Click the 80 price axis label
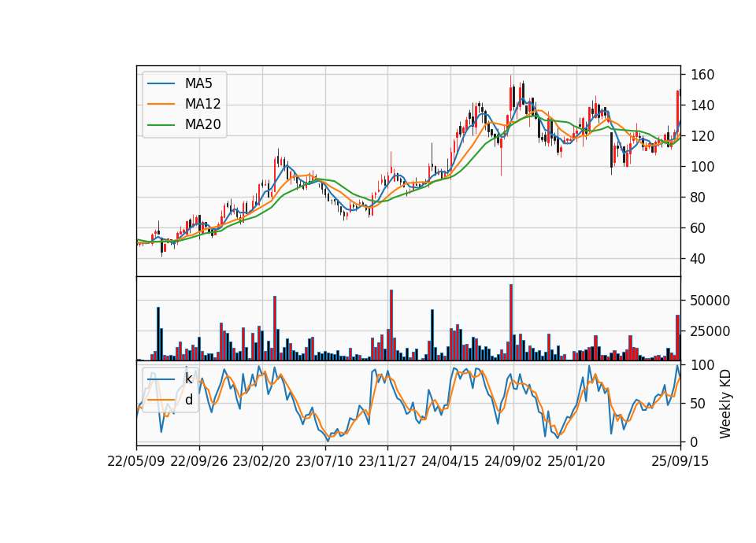Viewport: 756px width, 543px height. click(x=699, y=198)
